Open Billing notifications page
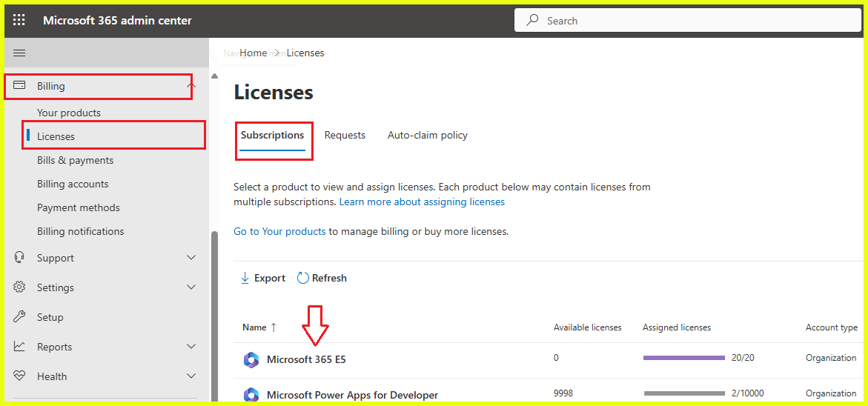Image resolution: width=868 pixels, height=406 pixels. pos(80,231)
